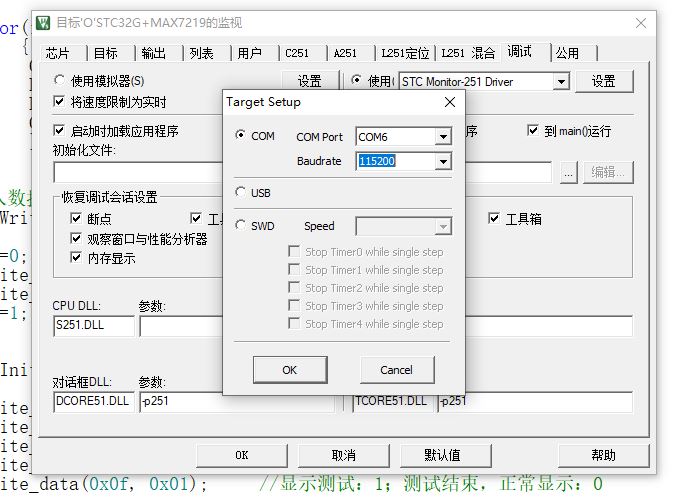Click the 设置 button next to the driver dropdown

[604, 81]
